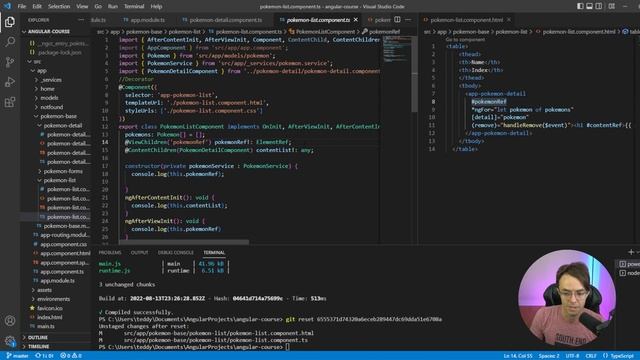
Task: Click the UTF-8 encoding in status bar
Action: [x=572, y=356]
